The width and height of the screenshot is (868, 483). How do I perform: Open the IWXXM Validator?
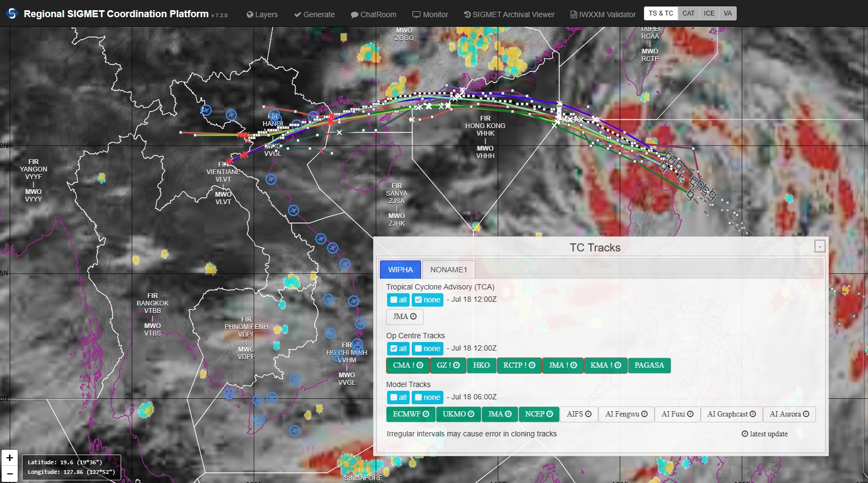(603, 14)
